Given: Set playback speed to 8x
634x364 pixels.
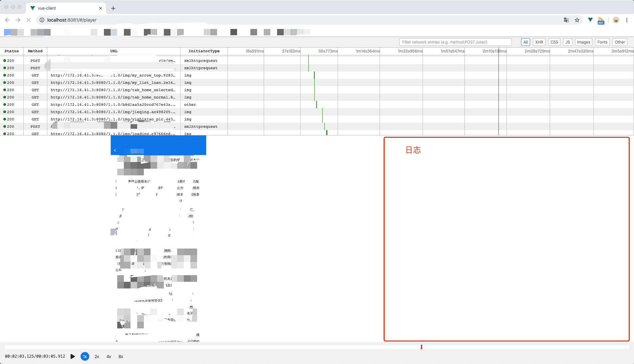Looking at the screenshot, I should click(121, 356).
